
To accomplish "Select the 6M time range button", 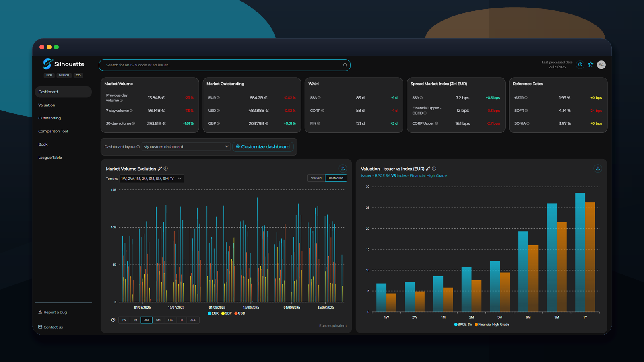I will (x=158, y=320).
